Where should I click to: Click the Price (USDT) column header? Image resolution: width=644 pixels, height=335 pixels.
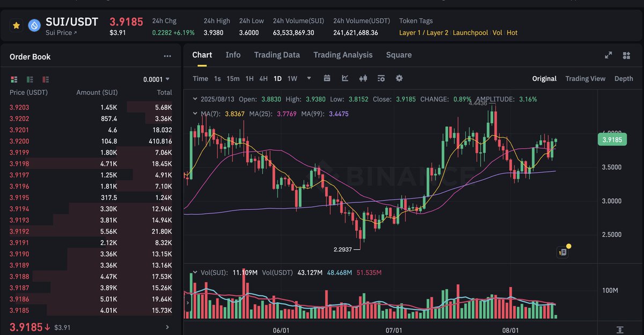pos(28,92)
